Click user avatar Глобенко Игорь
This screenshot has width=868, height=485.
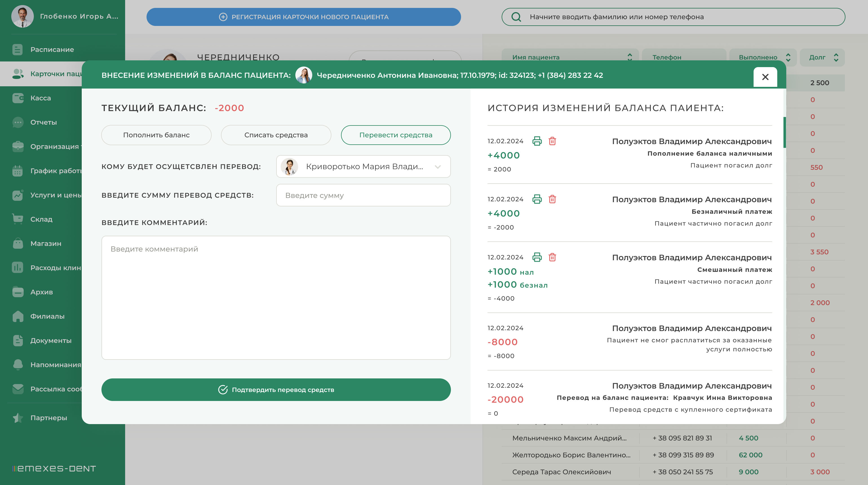click(22, 17)
